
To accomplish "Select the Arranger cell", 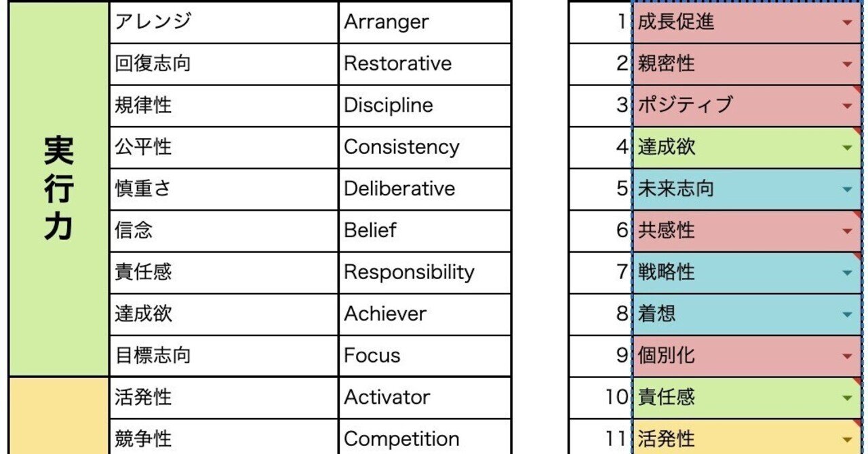I will point(425,22).
